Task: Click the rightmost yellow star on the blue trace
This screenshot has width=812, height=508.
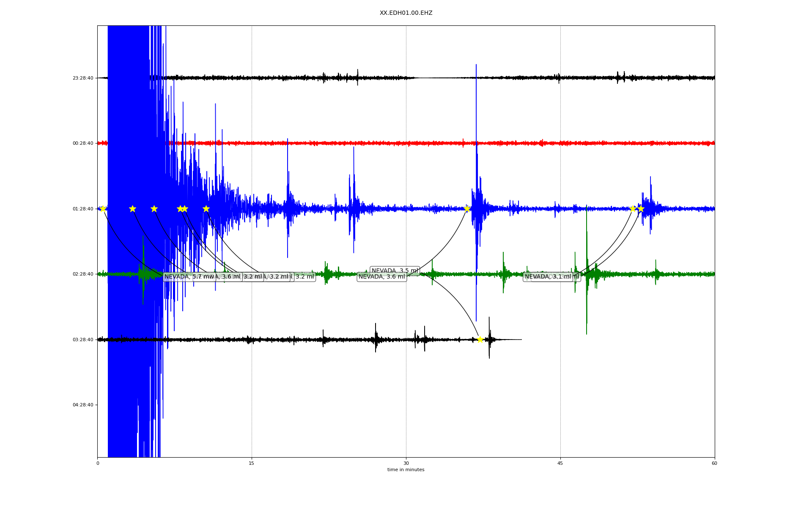Action: tap(641, 209)
